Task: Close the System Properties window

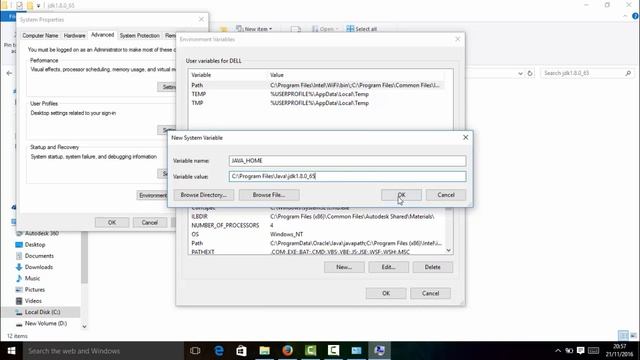Action: [x=201, y=20]
